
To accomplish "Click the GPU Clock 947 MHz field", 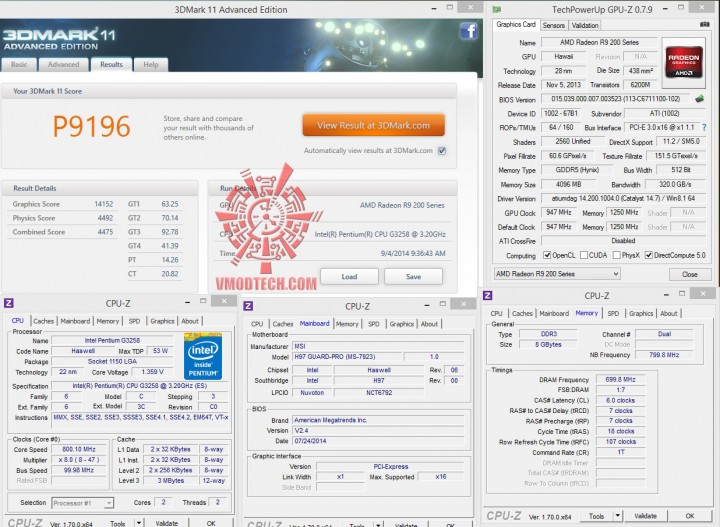I will (559, 212).
